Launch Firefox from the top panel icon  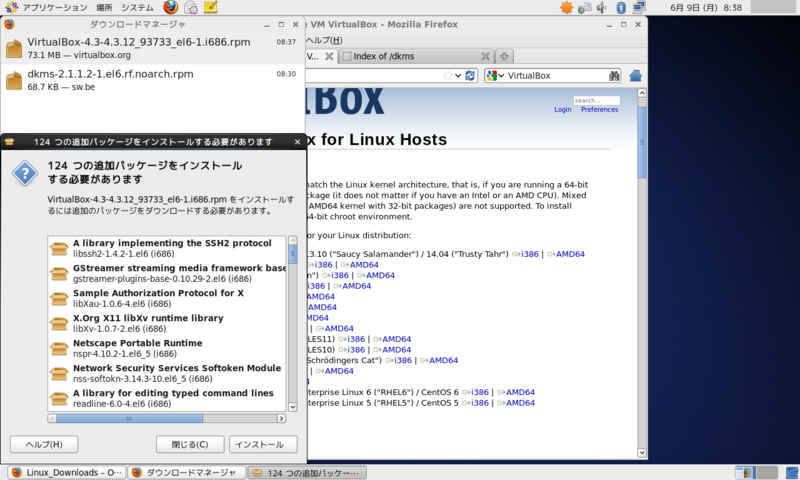170,7
